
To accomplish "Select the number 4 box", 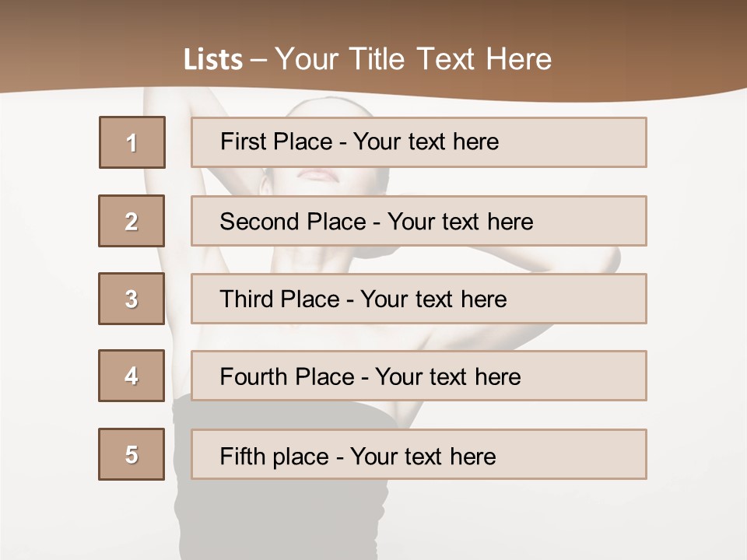I will click(132, 376).
